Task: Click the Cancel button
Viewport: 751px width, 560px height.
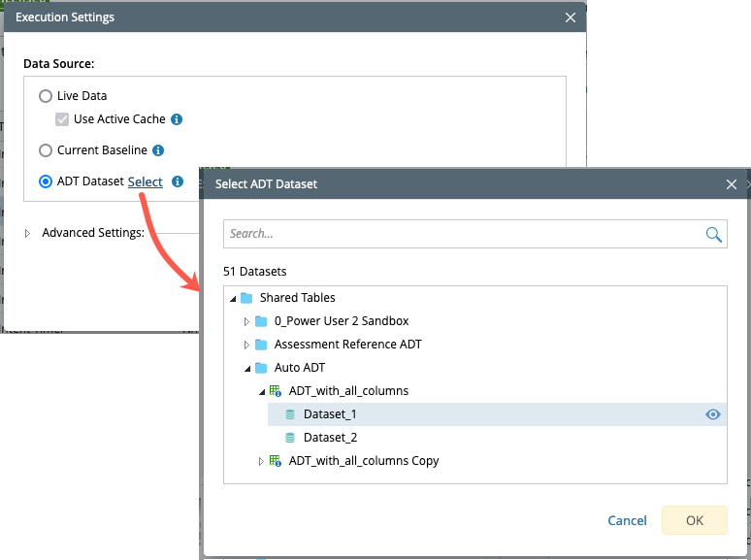Action: coord(627,520)
